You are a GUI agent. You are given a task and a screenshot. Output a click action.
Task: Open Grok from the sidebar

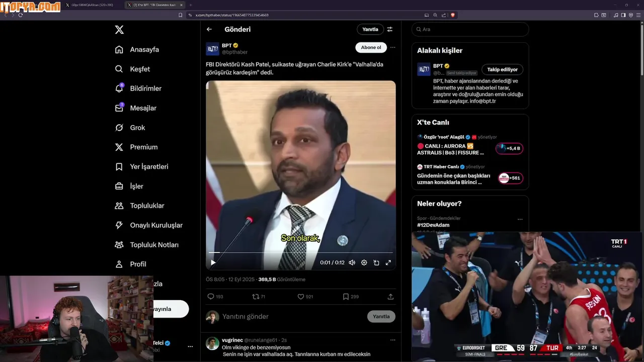coord(130,128)
